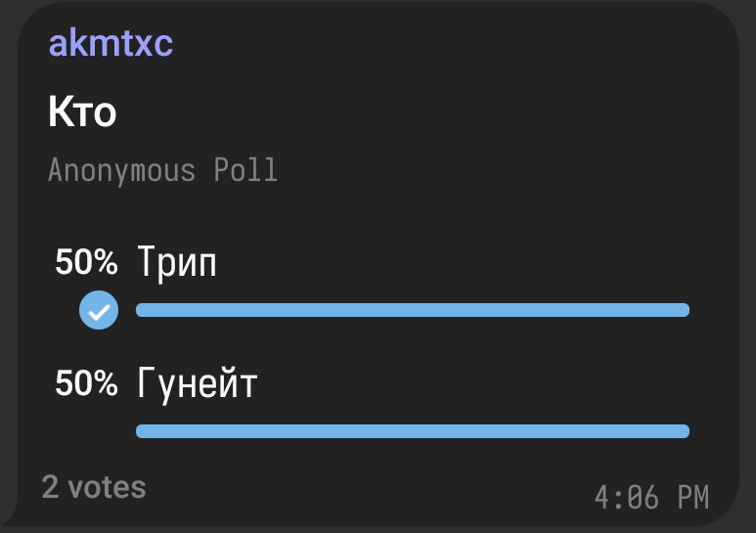This screenshot has width=756, height=533.
Task: Click the blue checkmark vote icon
Action: coord(99,310)
